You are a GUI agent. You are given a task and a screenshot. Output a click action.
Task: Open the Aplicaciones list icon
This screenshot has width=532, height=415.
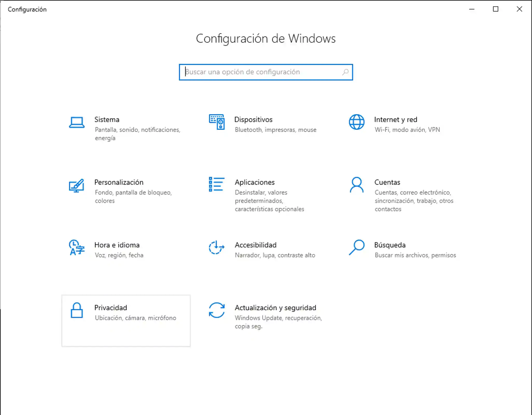(216, 184)
